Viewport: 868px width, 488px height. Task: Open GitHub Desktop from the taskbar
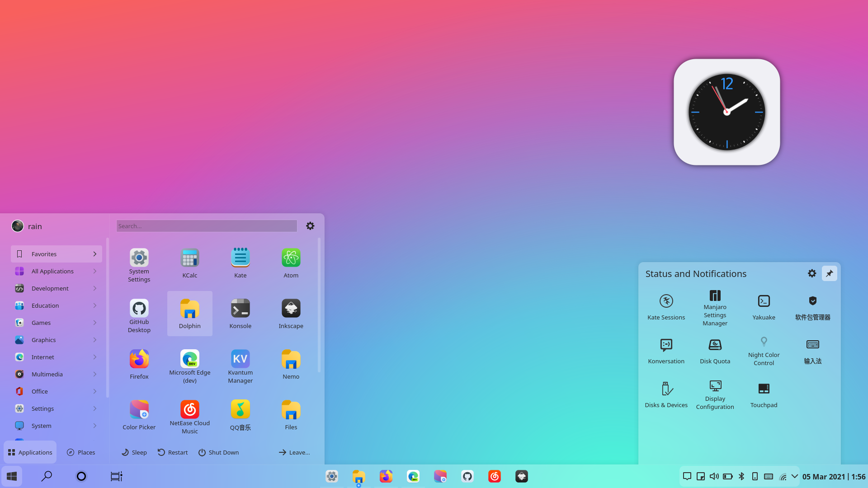coord(467,476)
